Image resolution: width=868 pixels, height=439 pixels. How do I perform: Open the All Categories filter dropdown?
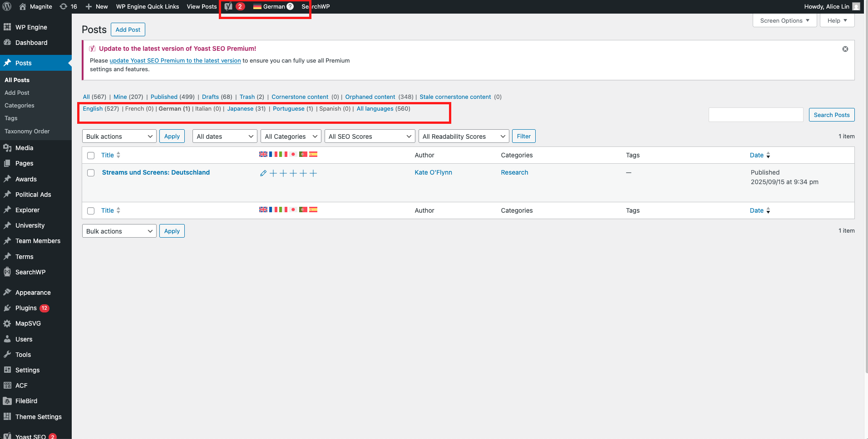(x=291, y=137)
